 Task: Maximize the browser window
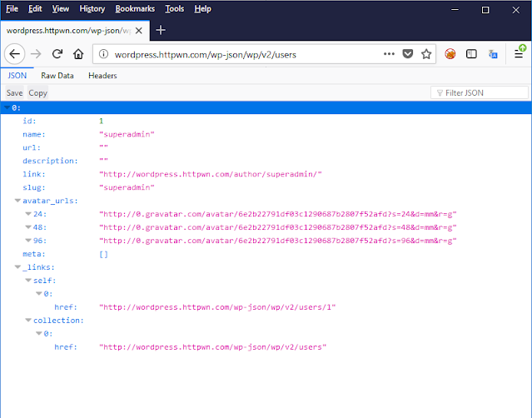485,10
